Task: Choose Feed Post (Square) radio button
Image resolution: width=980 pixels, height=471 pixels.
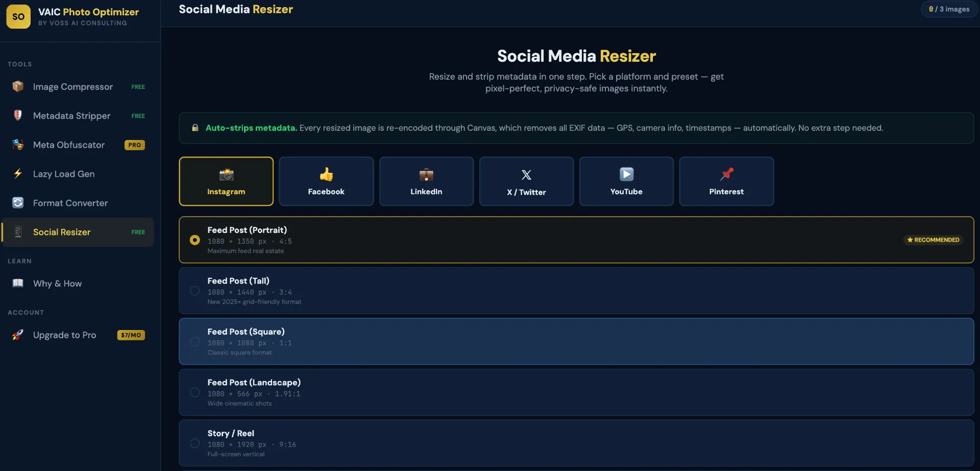Action: (x=194, y=341)
